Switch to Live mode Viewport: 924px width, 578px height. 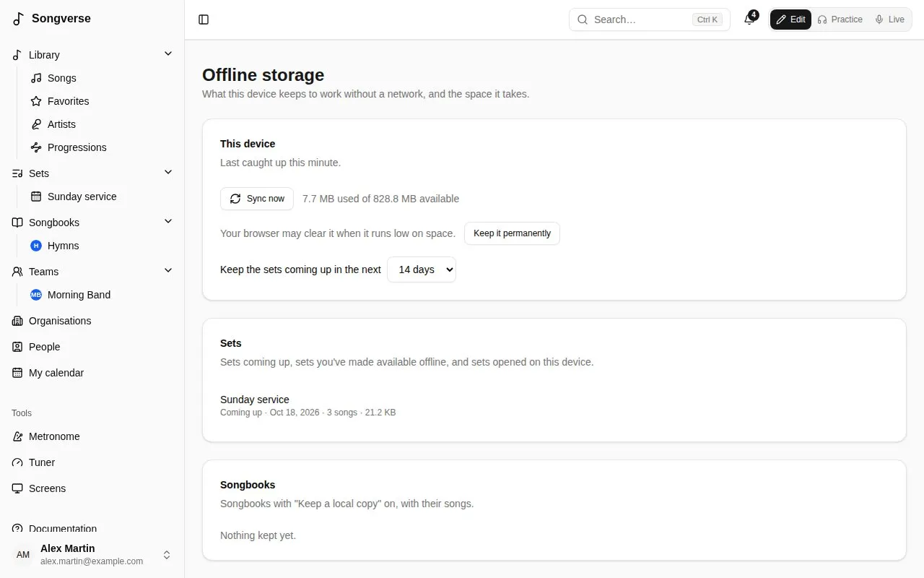click(889, 20)
